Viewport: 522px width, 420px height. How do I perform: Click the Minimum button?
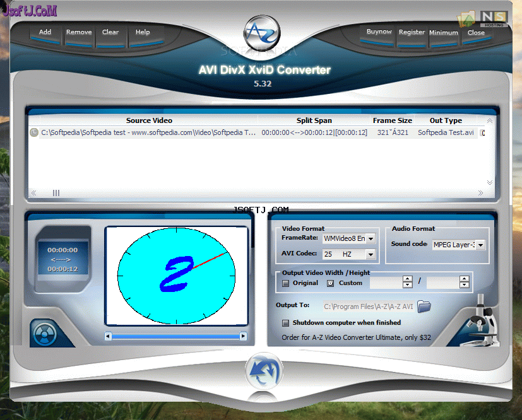pyautogui.click(x=444, y=33)
